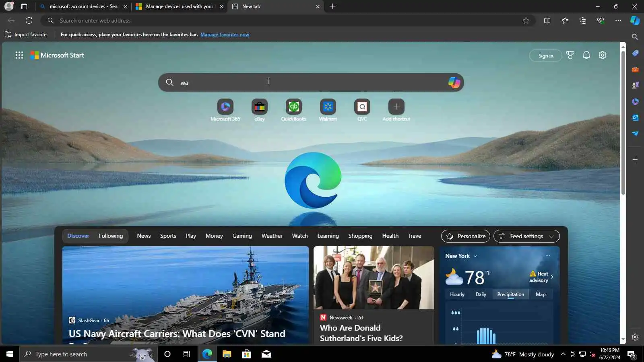Open a new browser tab with plus button
The image size is (644, 362).
(x=332, y=6)
